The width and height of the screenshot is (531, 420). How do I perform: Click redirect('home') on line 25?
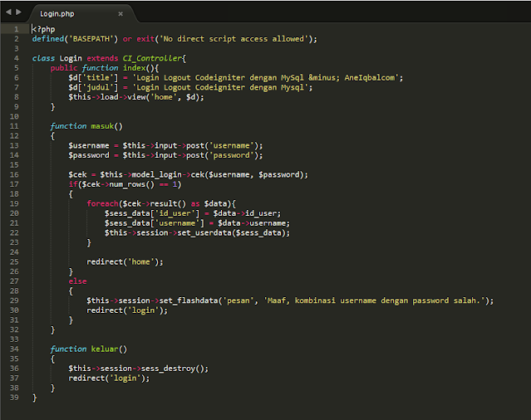[x=125, y=262]
